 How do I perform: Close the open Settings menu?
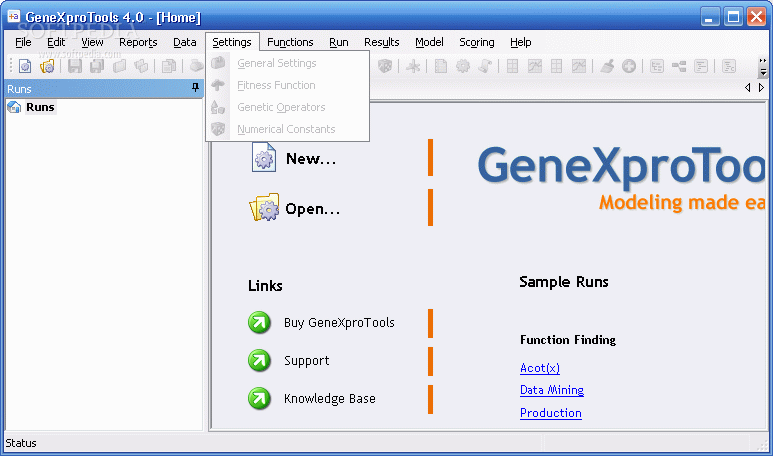232,42
